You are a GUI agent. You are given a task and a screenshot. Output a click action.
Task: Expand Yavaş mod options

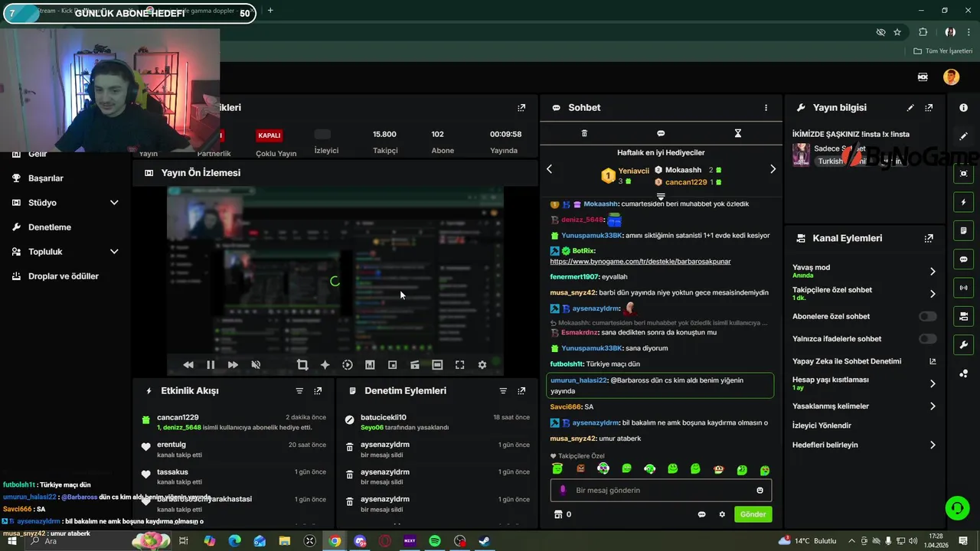(x=933, y=272)
